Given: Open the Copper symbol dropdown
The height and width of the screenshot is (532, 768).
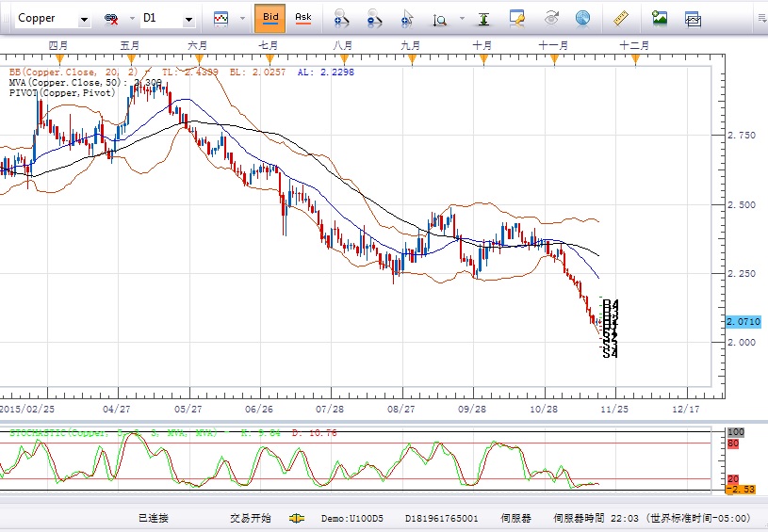Looking at the screenshot, I should [x=84, y=19].
